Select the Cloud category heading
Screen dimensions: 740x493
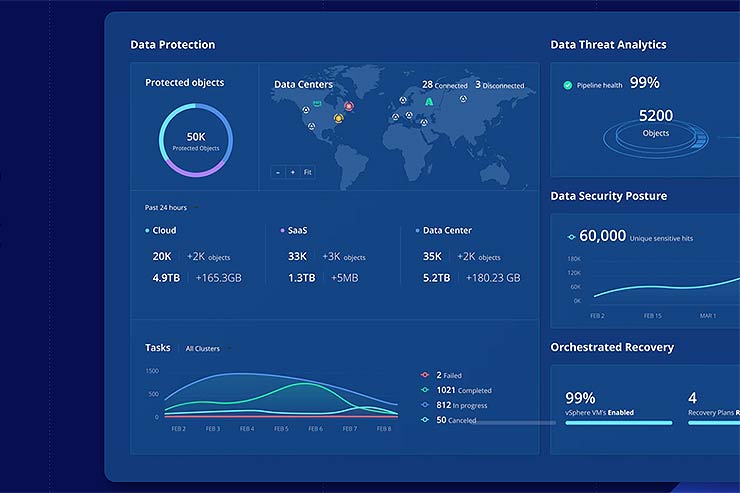pos(163,230)
